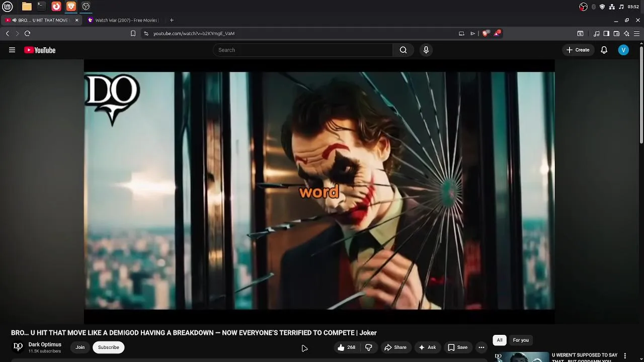Open suggested video thumbnail U WEREN'T SUPPOSED

[x=521, y=357]
